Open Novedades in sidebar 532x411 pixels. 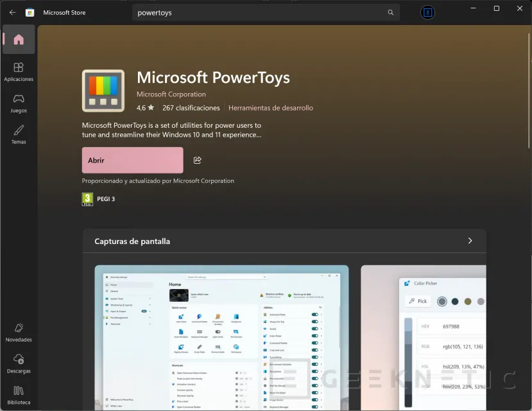pos(19,333)
